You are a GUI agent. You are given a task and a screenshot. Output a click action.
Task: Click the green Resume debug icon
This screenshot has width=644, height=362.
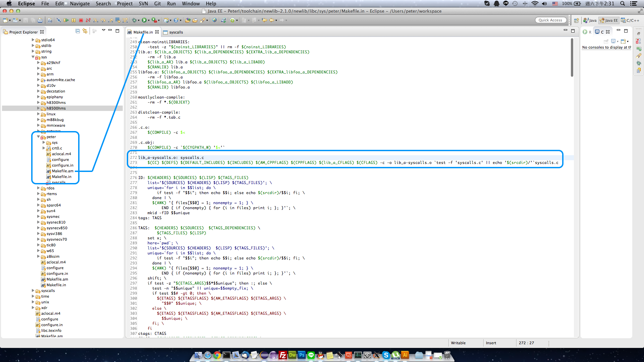(66, 20)
